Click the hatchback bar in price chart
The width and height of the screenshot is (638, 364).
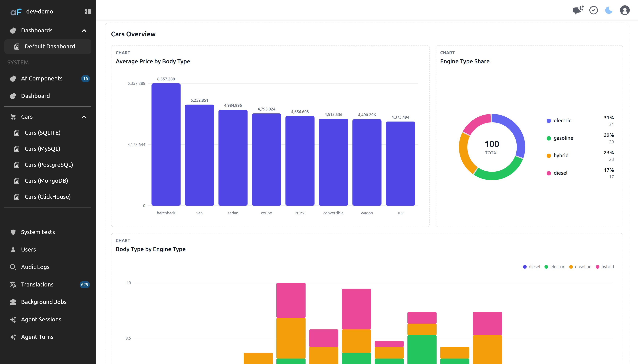[166, 145]
